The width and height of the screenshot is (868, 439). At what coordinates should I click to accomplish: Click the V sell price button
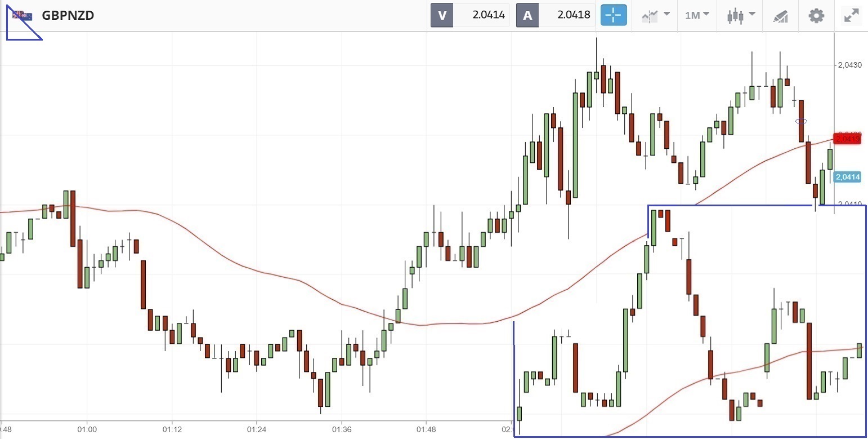pos(442,15)
